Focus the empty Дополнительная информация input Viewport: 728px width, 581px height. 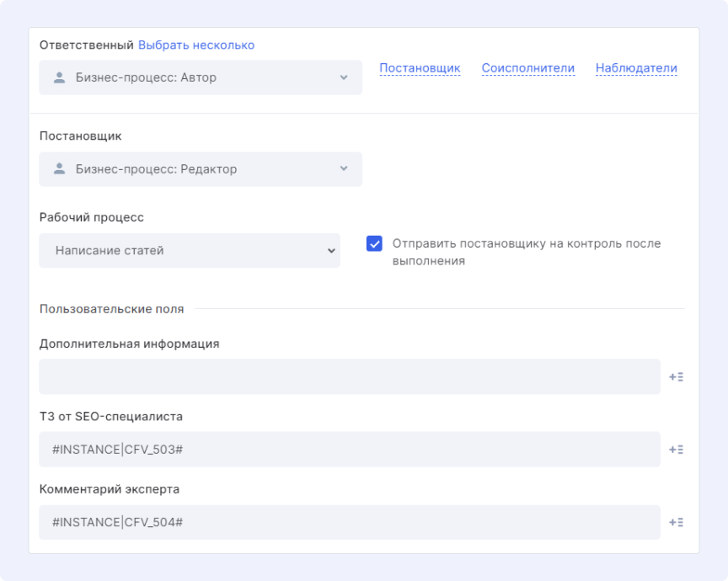coord(349,377)
